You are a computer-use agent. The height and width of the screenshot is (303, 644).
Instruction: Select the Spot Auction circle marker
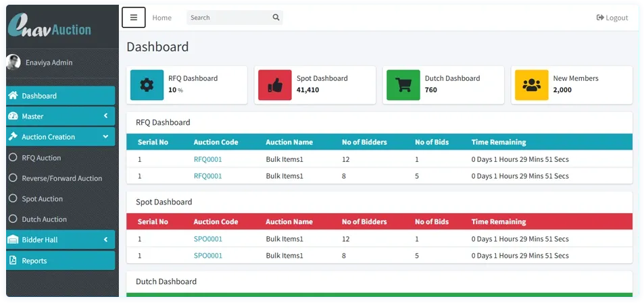pyautogui.click(x=13, y=198)
